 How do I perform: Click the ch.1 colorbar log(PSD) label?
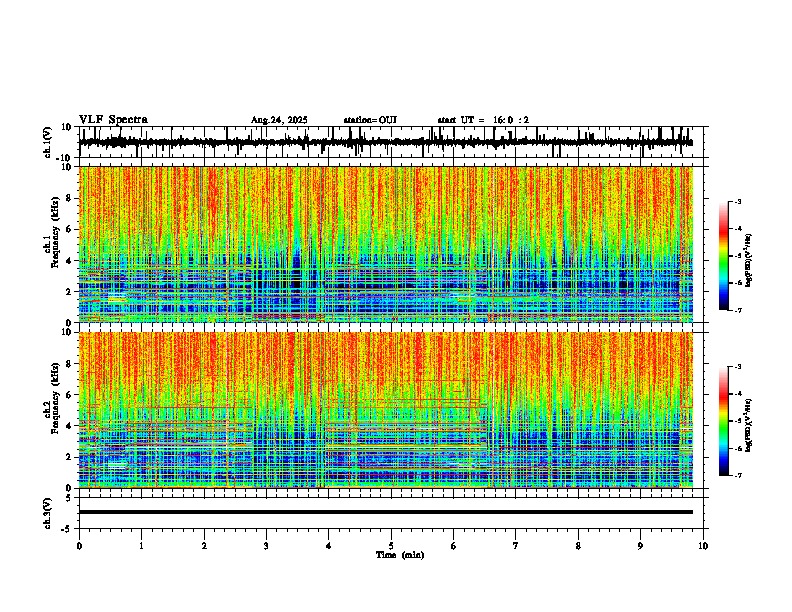748,261
